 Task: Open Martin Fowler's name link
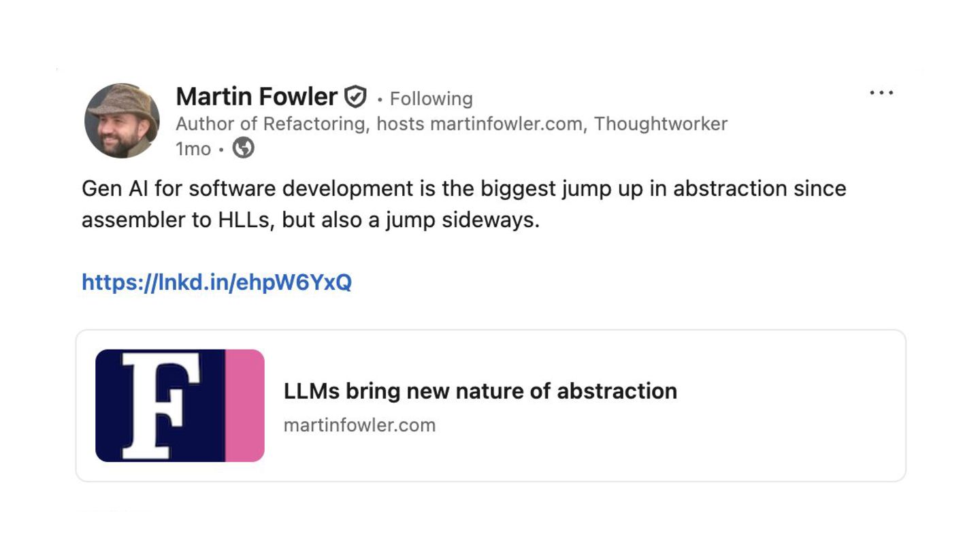tap(257, 97)
